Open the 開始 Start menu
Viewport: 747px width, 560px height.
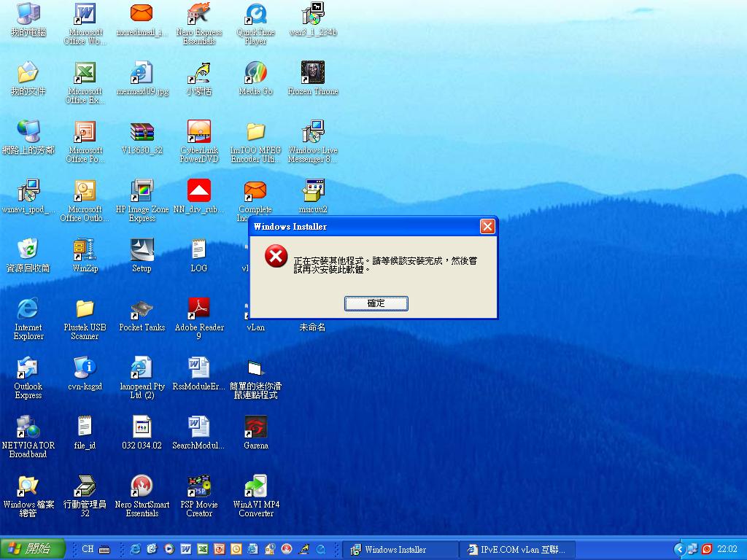(32, 549)
